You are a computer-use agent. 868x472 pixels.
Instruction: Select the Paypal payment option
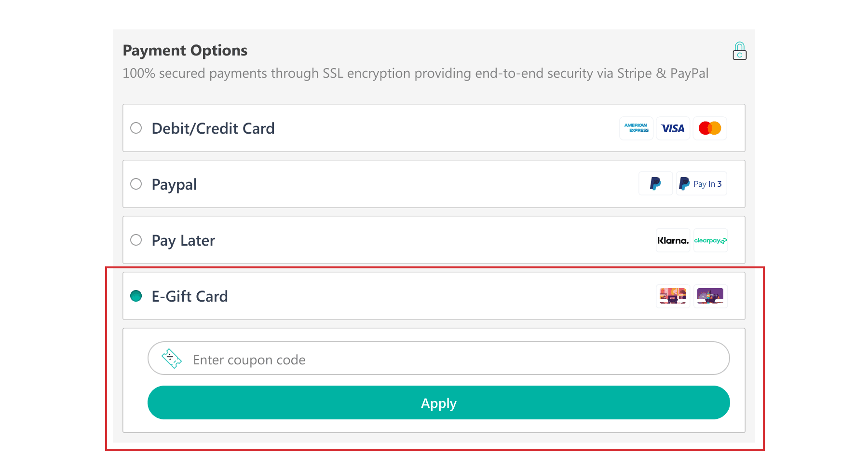click(x=136, y=184)
